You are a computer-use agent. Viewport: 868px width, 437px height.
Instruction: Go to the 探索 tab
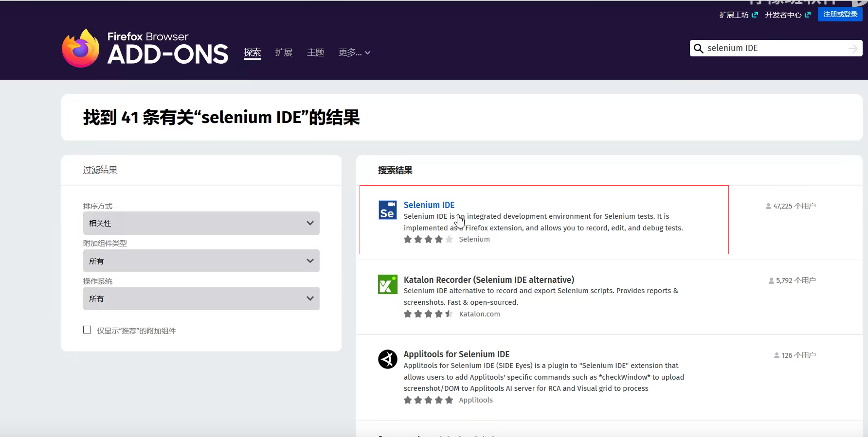pyautogui.click(x=252, y=52)
